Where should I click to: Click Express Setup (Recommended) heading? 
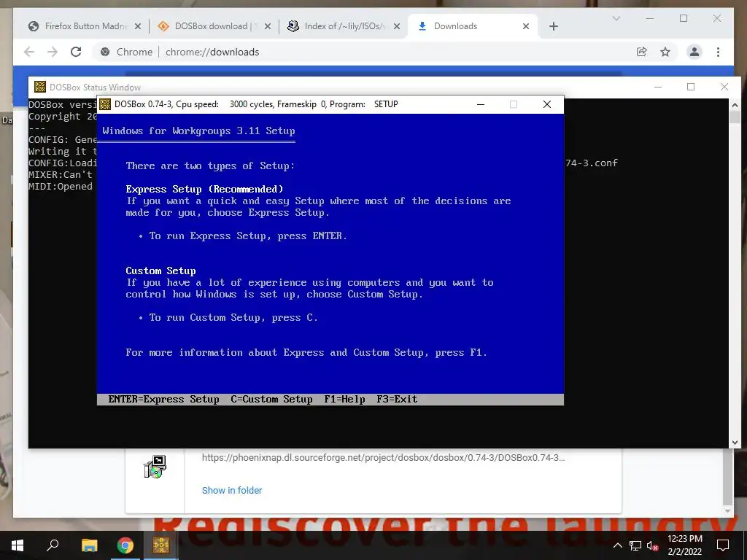[204, 189]
